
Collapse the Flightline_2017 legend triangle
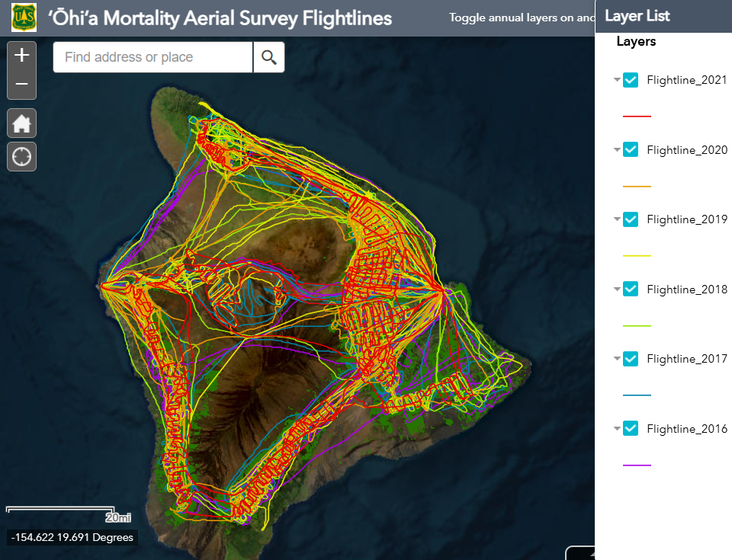coord(617,359)
